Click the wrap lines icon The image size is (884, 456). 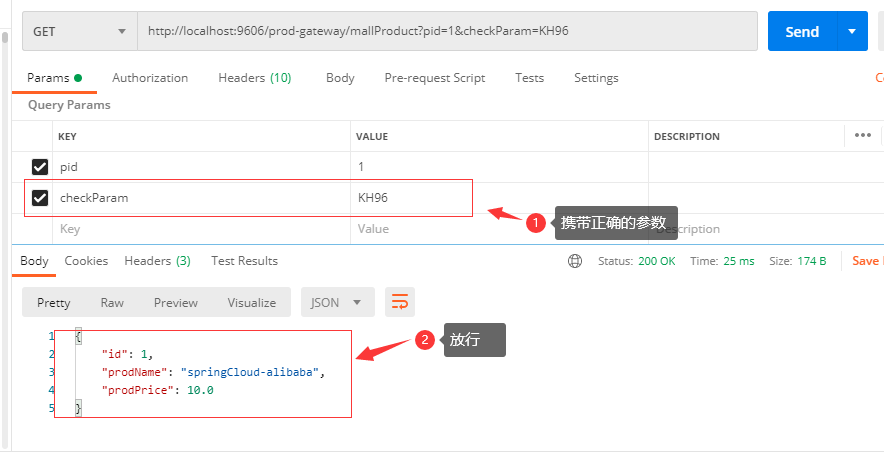[x=400, y=302]
